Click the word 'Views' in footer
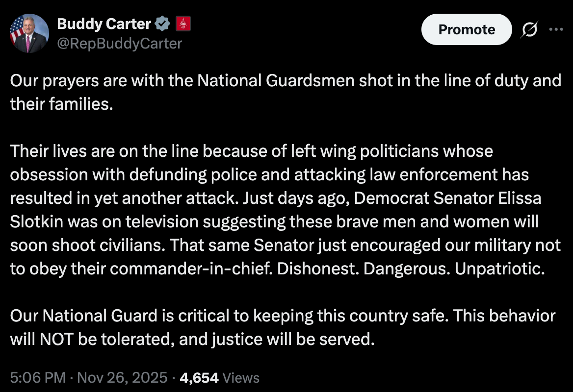 point(241,378)
